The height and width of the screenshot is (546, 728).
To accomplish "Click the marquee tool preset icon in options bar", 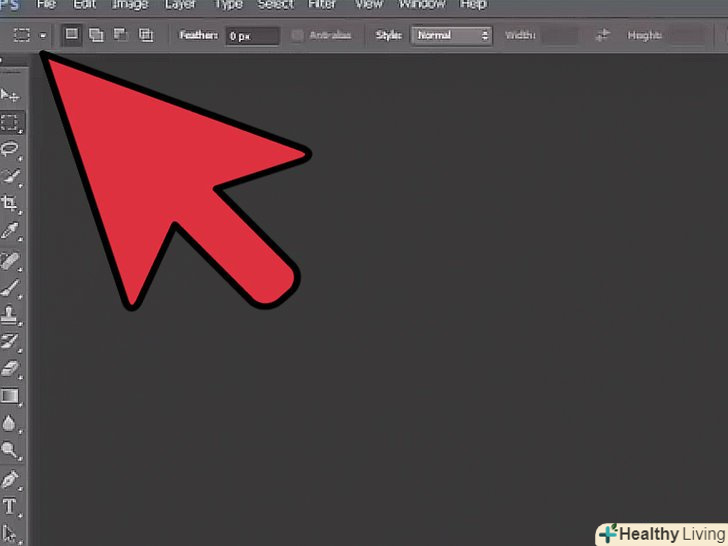I will pyautogui.click(x=21, y=35).
